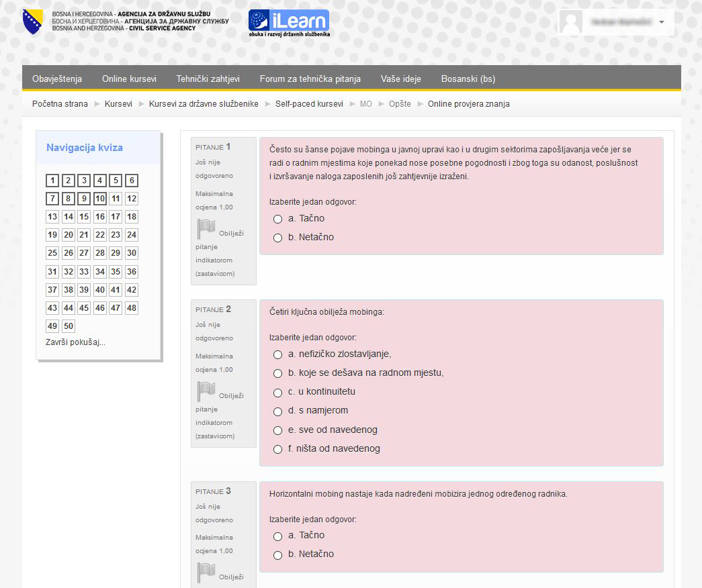Go to 'Kursevi za državne službenike' breadcrumb
Image resolution: width=702 pixels, height=588 pixels.
pos(204,104)
